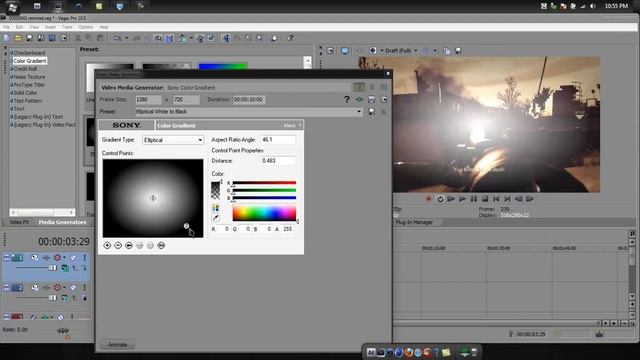640x360 pixels.
Task: Create a new project from the toolbar
Action: [x=7, y=38]
